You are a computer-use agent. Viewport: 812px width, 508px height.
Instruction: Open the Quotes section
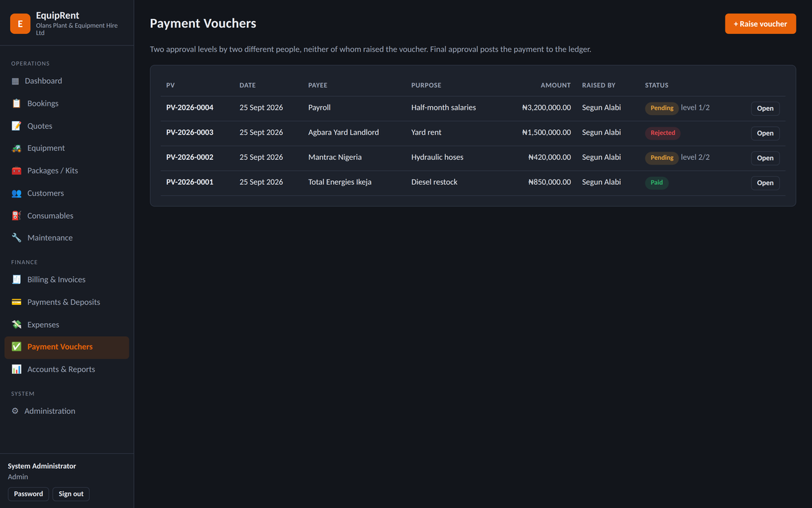coord(66,126)
